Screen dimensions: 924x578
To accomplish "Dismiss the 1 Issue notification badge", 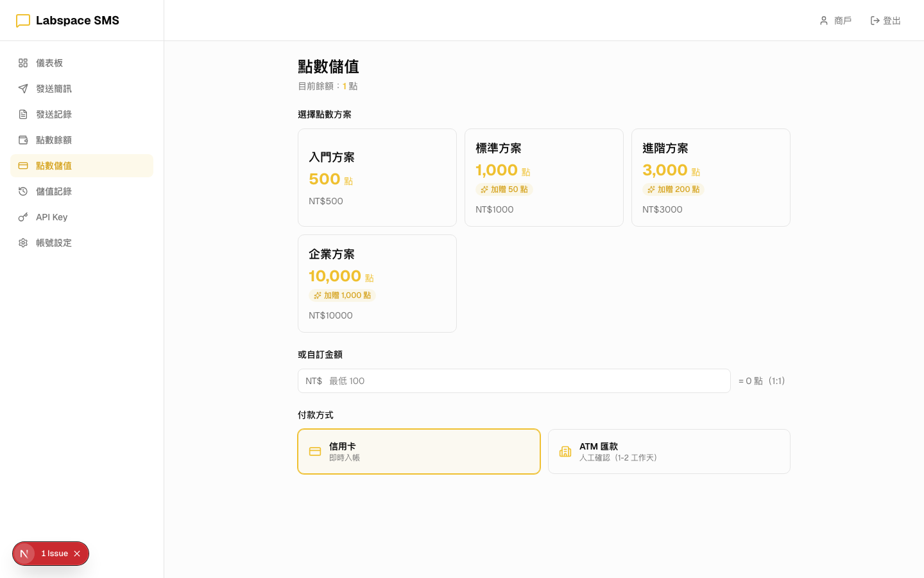I will 77,554.
